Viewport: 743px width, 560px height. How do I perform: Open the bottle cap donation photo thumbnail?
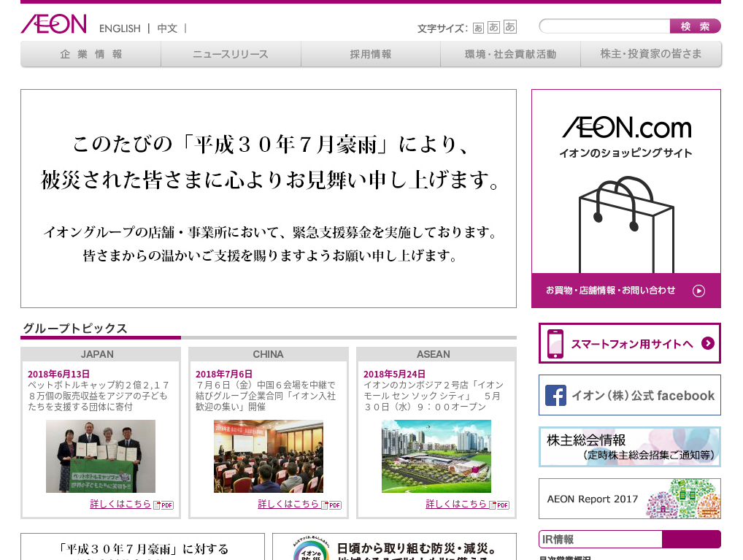pos(101,456)
